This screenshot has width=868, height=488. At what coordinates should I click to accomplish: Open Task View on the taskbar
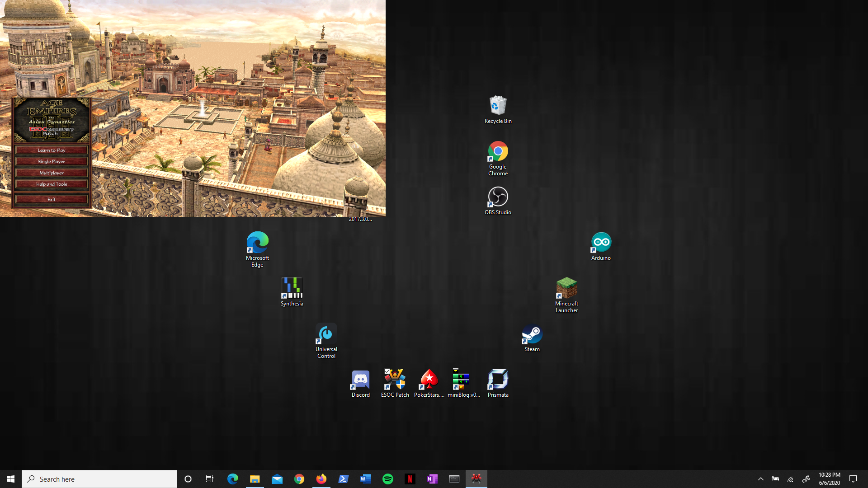tap(210, 479)
